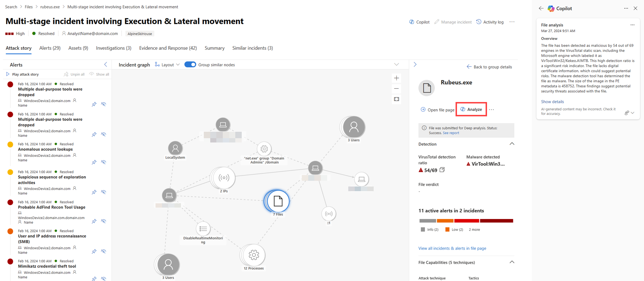This screenshot has height=281, width=644.
Task: Open the Similar incidents tab
Action: click(252, 48)
